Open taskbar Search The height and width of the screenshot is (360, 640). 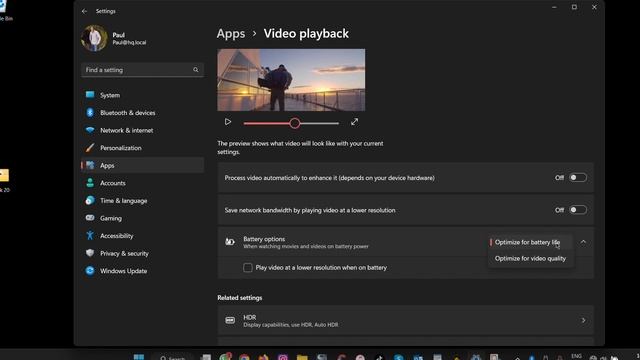173,358
